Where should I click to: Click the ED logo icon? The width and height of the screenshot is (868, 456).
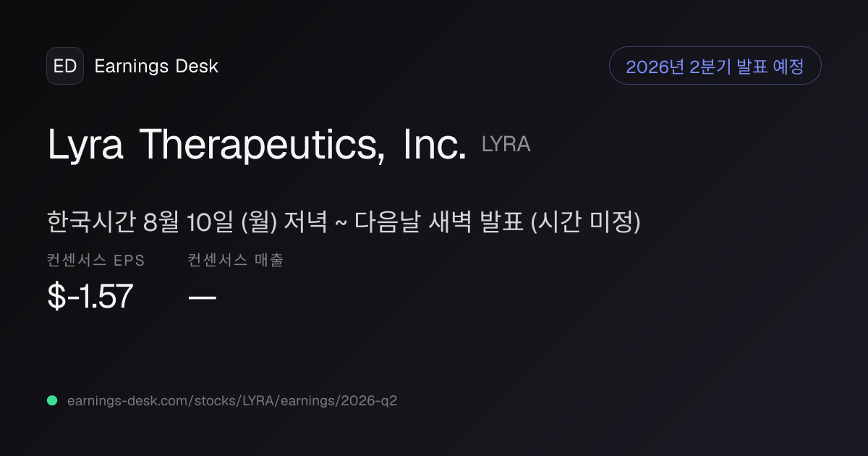[65, 66]
